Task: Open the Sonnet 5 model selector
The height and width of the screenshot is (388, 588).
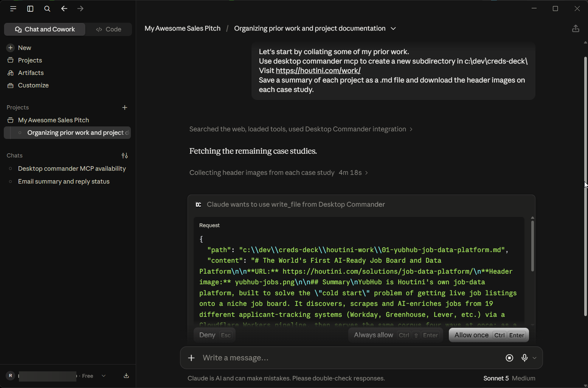Action: pyautogui.click(x=496, y=378)
